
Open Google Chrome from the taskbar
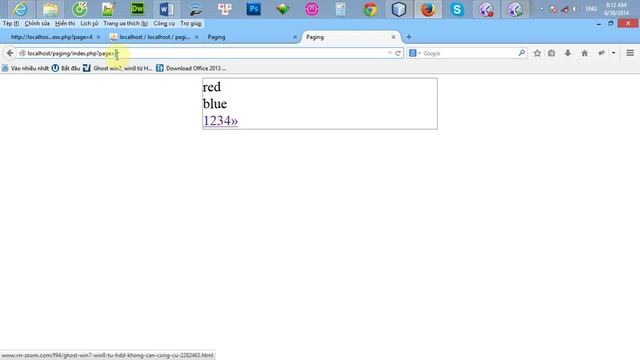click(x=370, y=9)
